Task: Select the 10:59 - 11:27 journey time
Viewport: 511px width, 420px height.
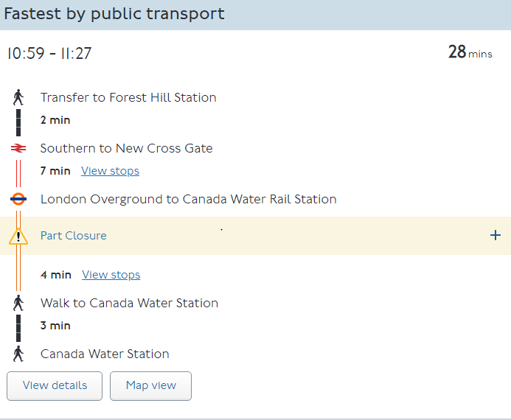Action: pos(49,54)
